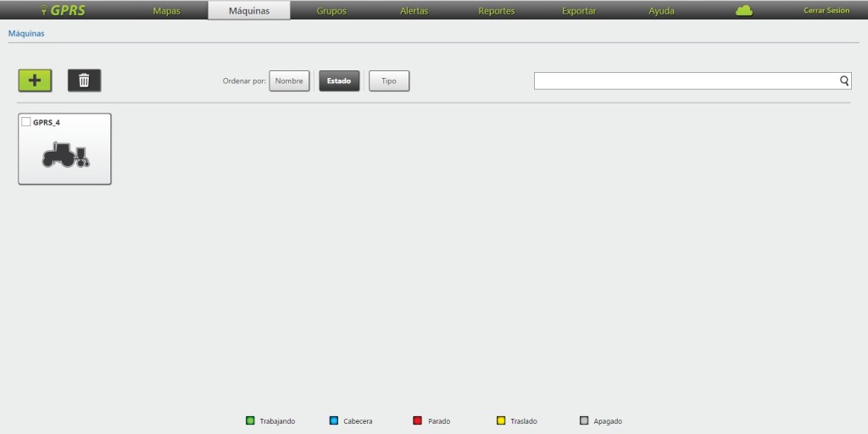868x434 pixels.
Task: Open the Alertas menu
Action: 414,11
